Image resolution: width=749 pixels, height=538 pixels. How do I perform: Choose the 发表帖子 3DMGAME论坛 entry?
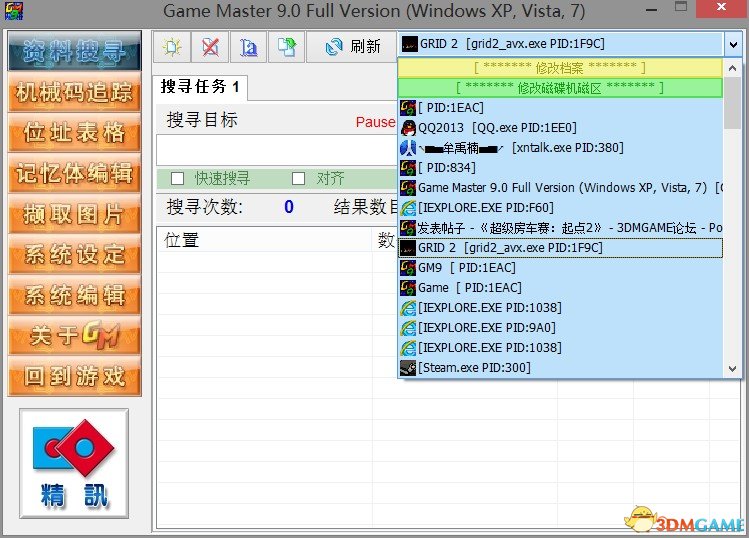click(x=560, y=228)
